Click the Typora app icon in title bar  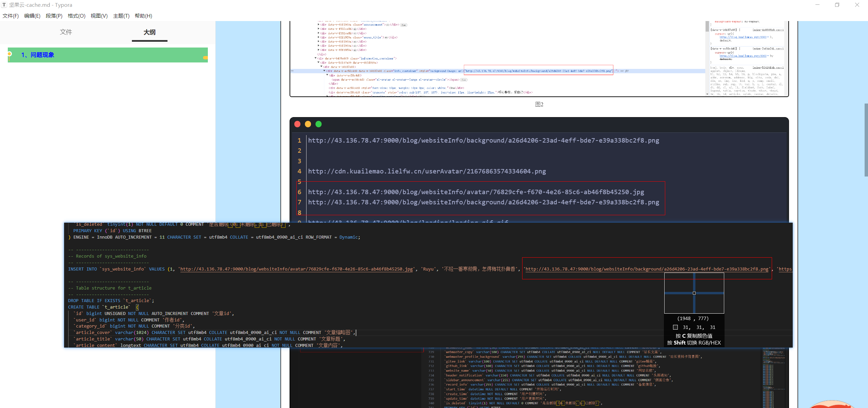tap(4, 5)
